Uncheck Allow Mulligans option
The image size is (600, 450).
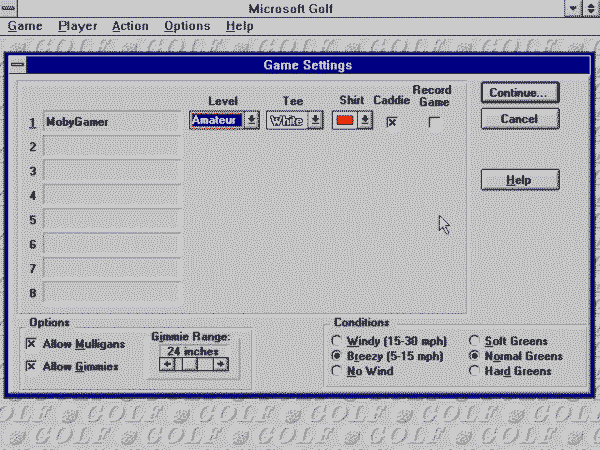tap(31, 344)
